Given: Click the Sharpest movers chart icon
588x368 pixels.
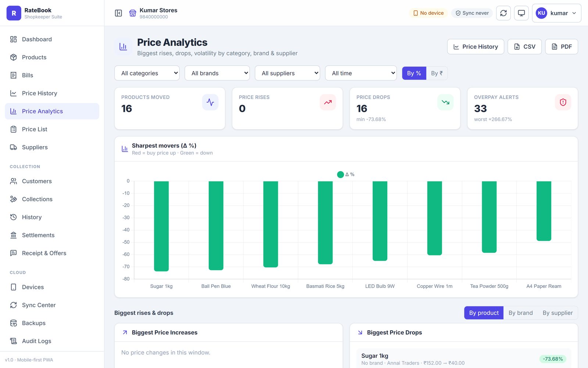Looking at the screenshot, I should (x=125, y=149).
